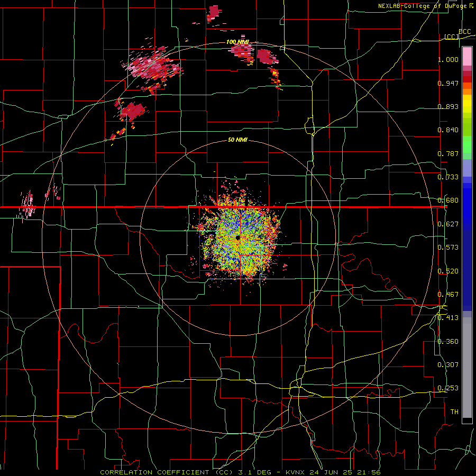Click the 0.893 color scale value
The width and height of the screenshot is (476, 476).
(448, 106)
